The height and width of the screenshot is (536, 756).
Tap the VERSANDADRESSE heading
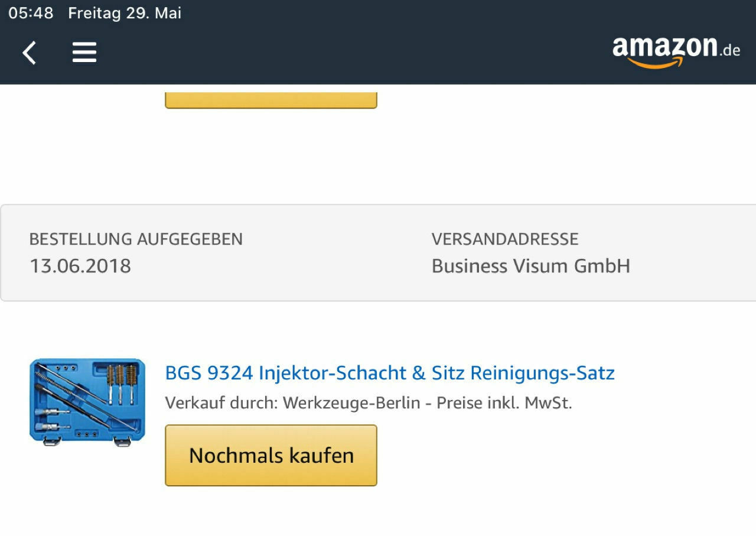tap(505, 239)
